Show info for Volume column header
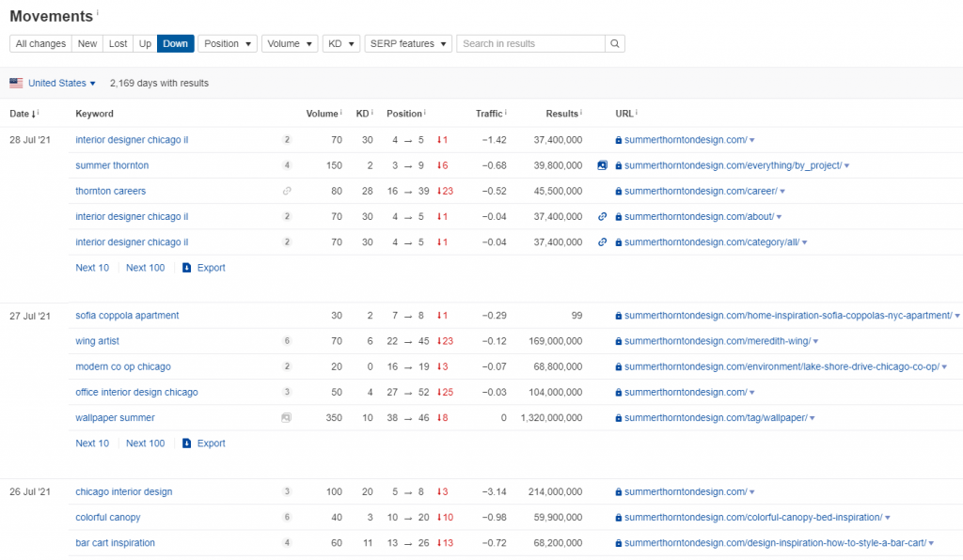Screen dimensions: 963x560 coord(340,112)
